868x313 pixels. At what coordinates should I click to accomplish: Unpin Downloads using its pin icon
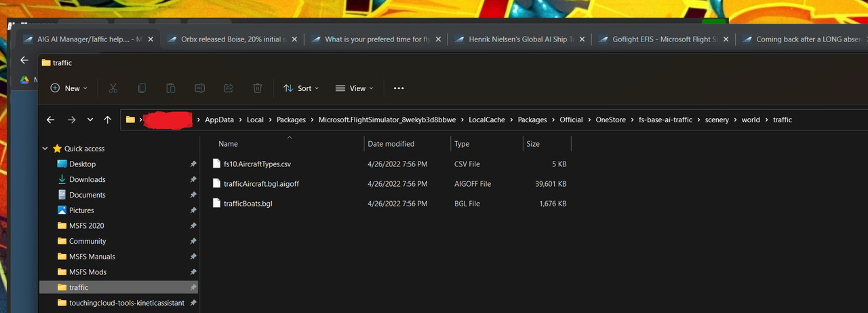tap(193, 179)
